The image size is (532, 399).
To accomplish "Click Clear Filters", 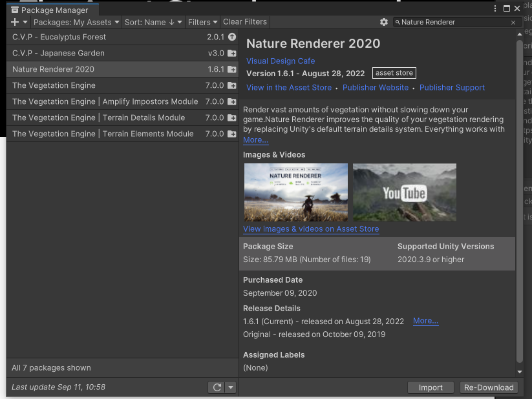I will [x=245, y=22].
